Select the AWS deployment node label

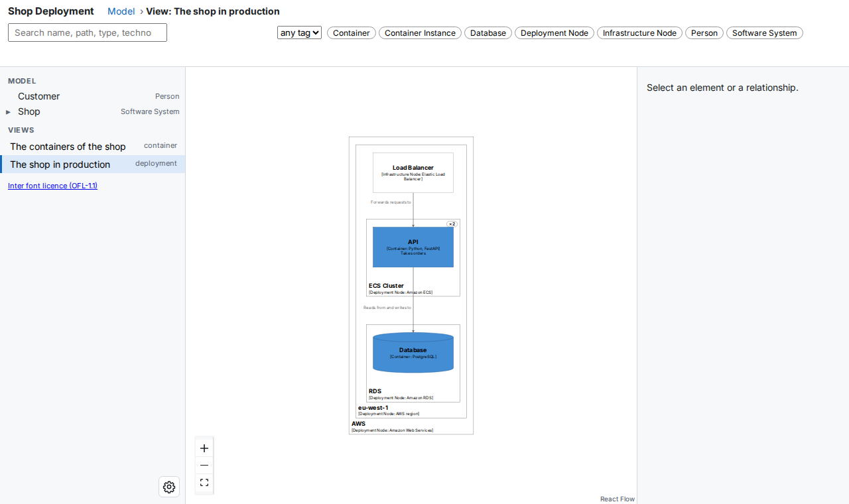358,424
